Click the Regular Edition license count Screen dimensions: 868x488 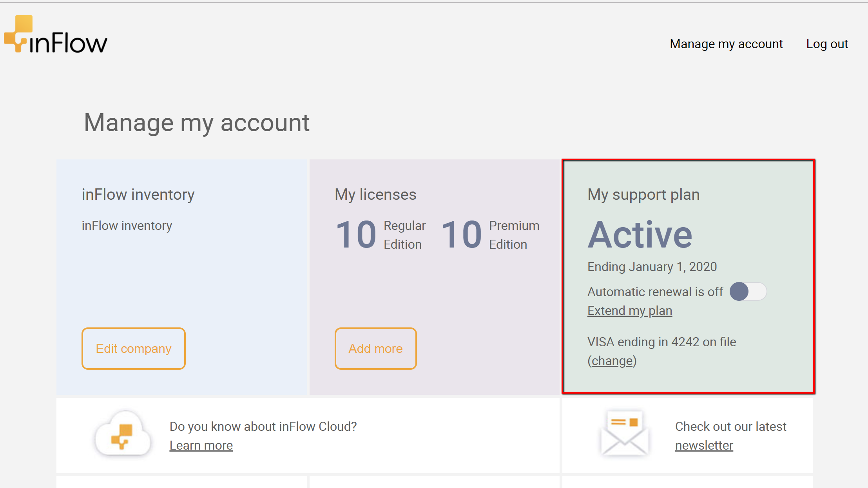pos(356,235)
